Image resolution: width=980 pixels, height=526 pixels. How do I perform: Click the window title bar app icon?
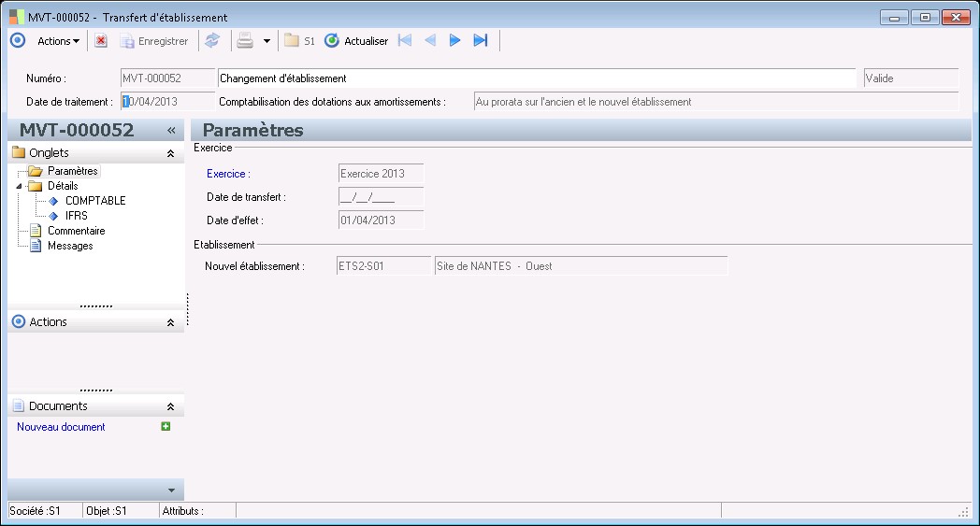point(16,17)
